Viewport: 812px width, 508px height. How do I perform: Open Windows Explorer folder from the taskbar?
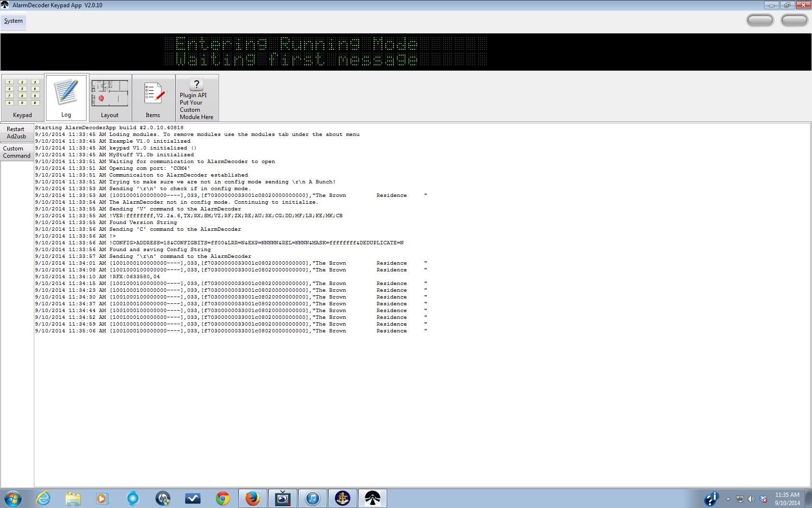coord(73,498)
